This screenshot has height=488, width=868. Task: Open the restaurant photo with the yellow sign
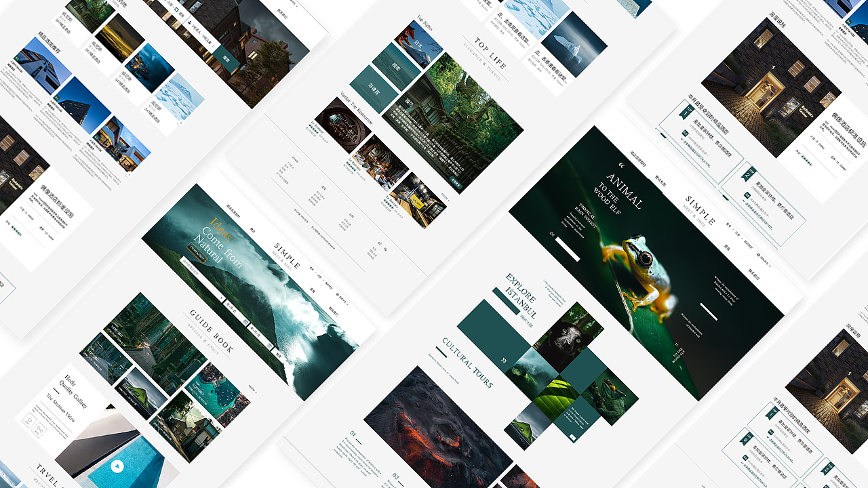point(418,200)
